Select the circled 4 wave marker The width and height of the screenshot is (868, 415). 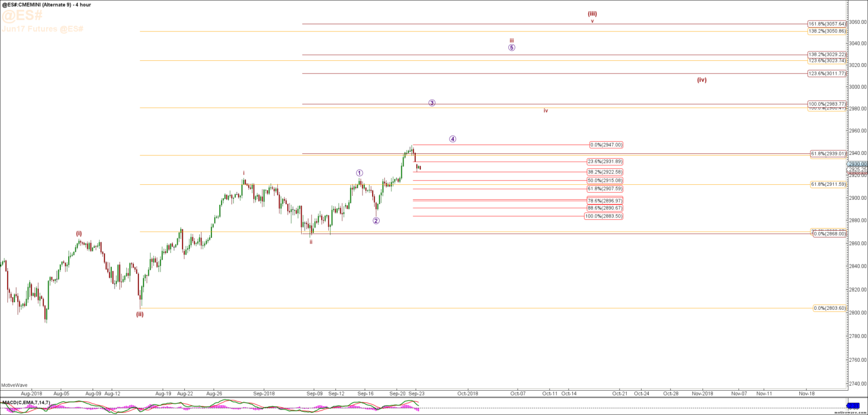click(x=452, y=139)
